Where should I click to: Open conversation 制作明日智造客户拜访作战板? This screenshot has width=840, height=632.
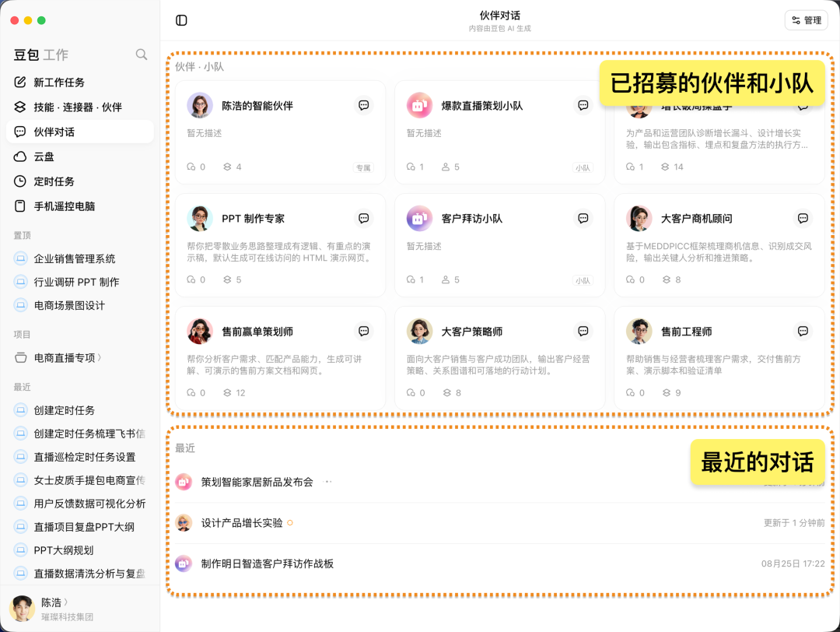[267, 564]
